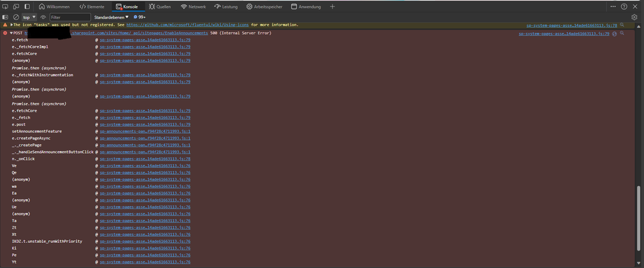Viewport: 644px width, 268px height.
Task: Select the Ue stack frame text
Action: coord(14,207)
